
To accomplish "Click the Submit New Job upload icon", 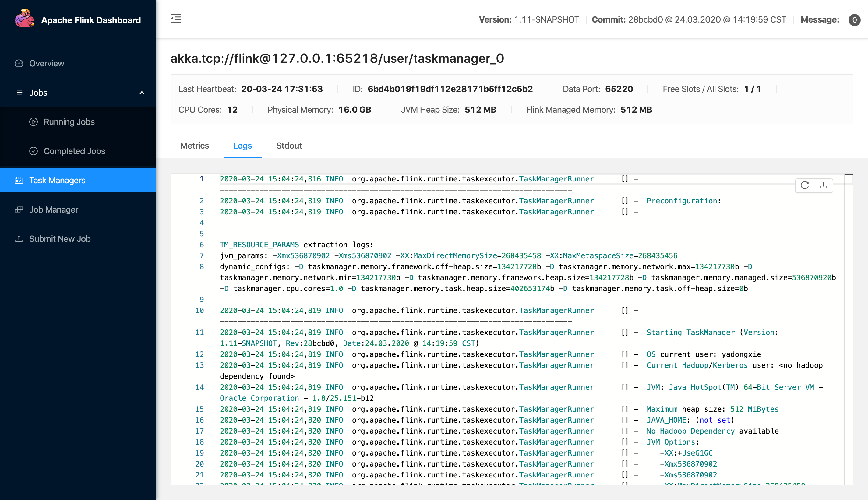I will pos(19,239).
